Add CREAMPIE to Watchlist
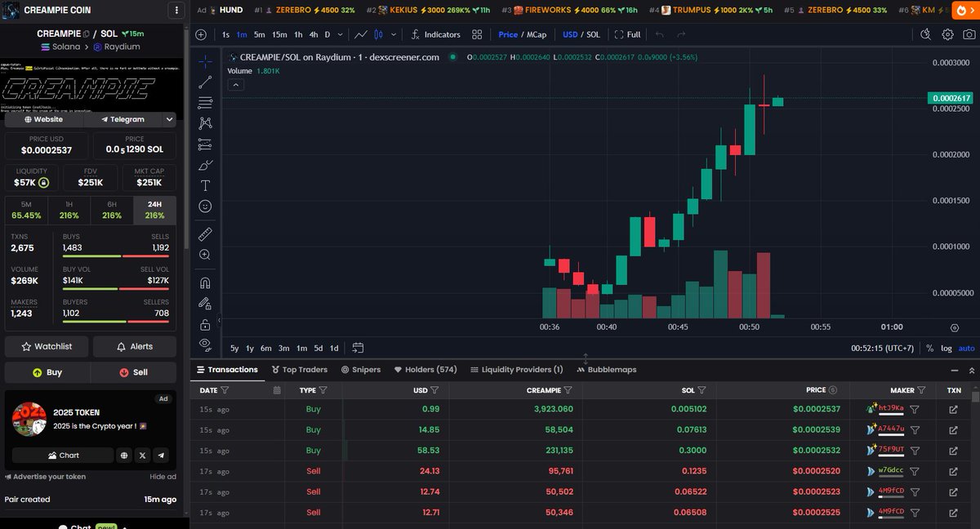 click(47, 346)
